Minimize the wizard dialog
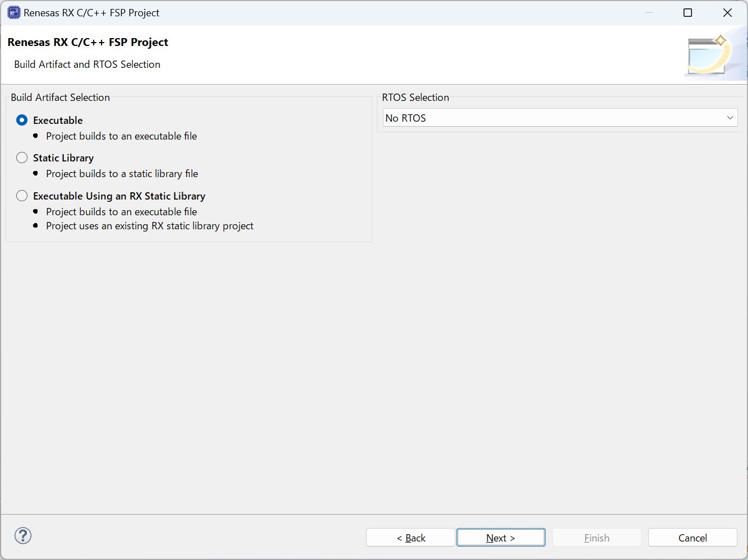 [x=649, y=12]
